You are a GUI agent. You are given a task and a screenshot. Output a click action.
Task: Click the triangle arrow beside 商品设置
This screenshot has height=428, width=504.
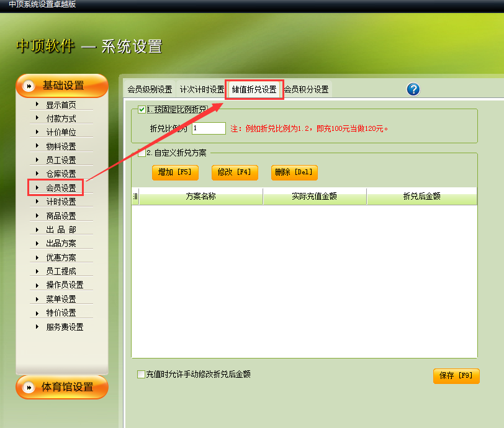pos(37,216)
